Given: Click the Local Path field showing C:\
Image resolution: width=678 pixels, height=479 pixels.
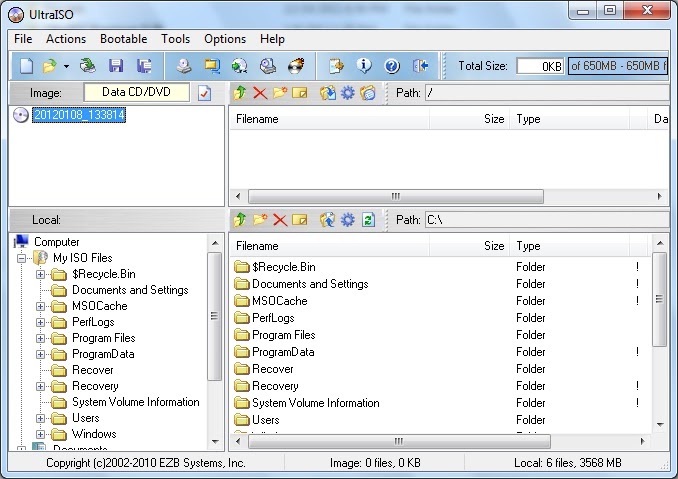Looking at the screenshot, I should click(547, 220).
